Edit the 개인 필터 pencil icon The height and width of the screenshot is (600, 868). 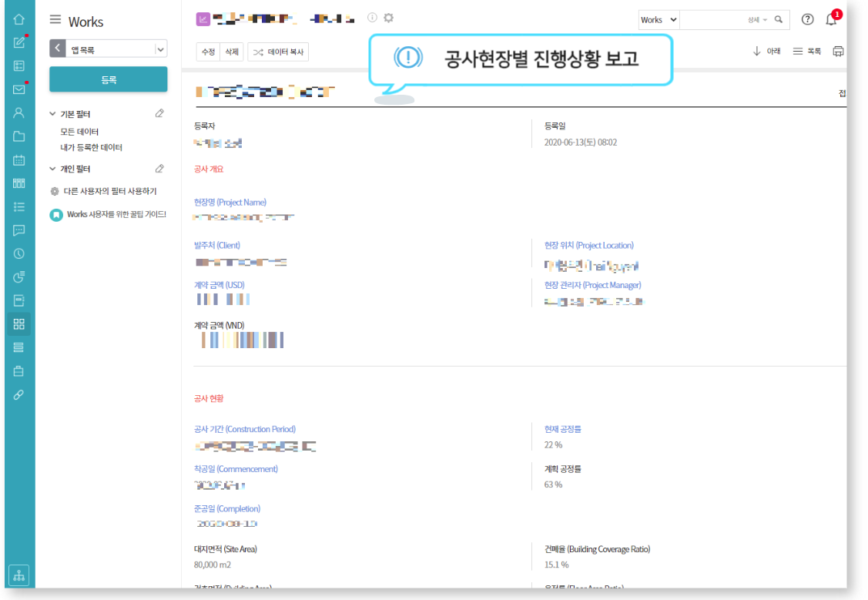(159, 168)
